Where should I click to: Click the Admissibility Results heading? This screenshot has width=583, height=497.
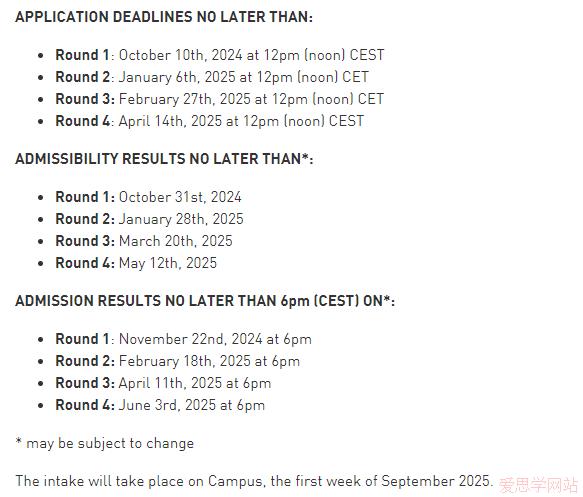click(x=164, y=159)
